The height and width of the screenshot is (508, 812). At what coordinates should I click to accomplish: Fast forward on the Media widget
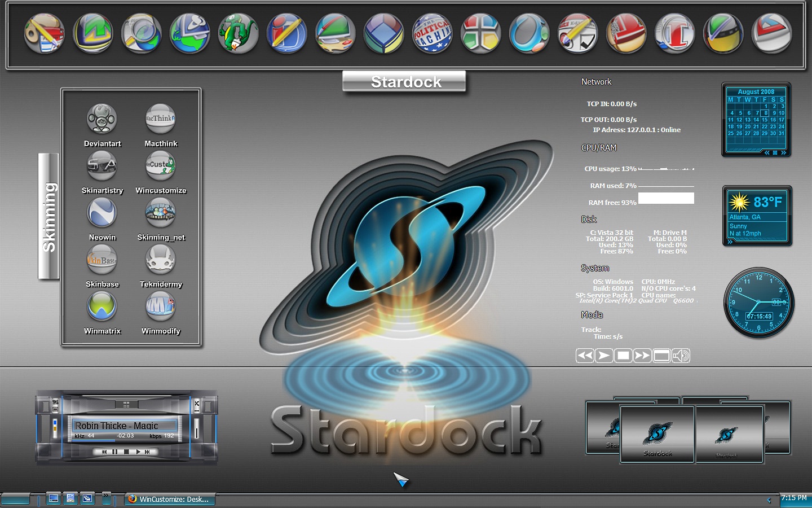[642, 356]
